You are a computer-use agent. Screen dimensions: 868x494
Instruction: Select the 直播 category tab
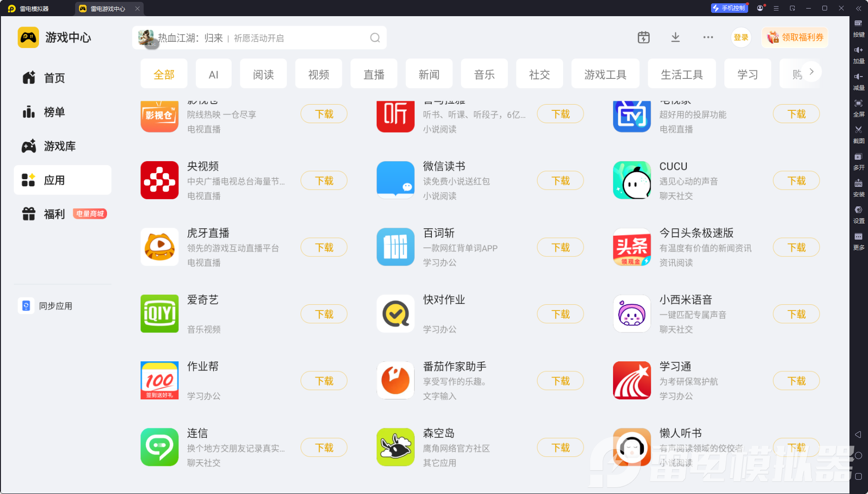click(374, 74)
